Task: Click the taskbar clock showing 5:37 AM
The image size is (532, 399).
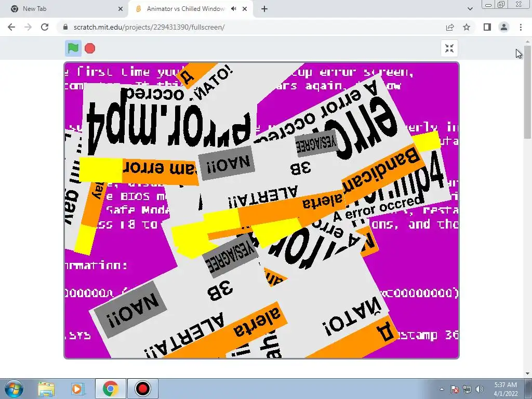Action: pos(506,389)
